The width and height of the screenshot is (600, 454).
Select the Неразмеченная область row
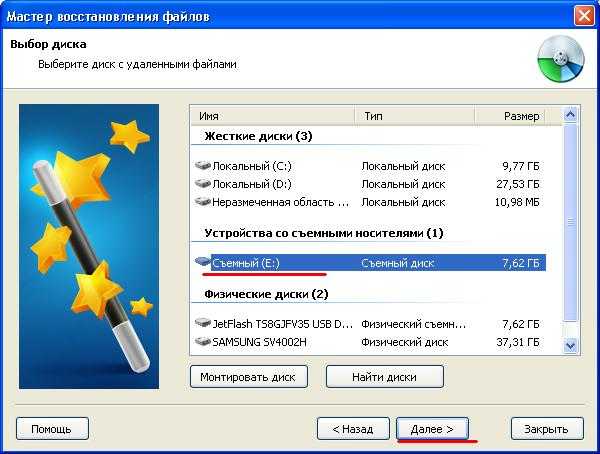369,202
